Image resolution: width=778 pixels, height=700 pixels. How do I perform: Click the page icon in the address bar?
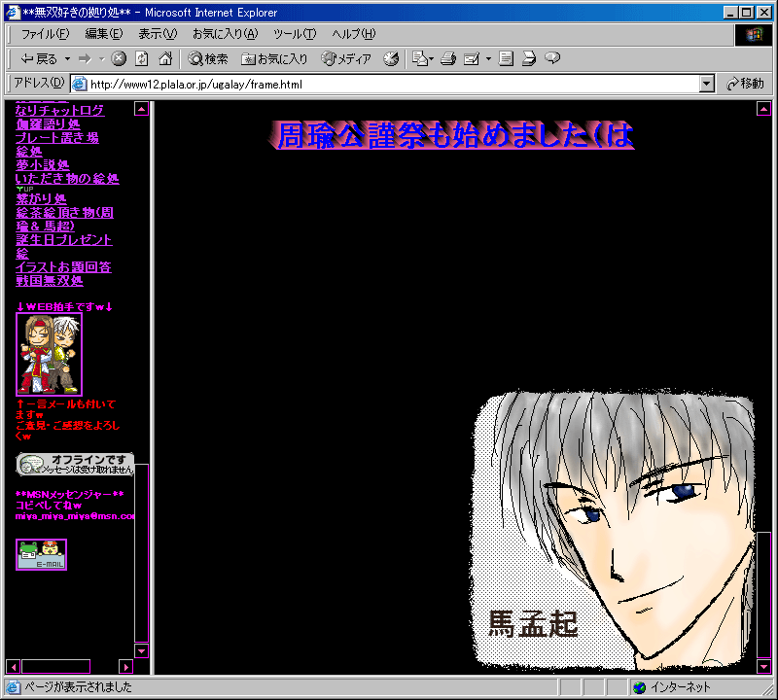point(80,84)
